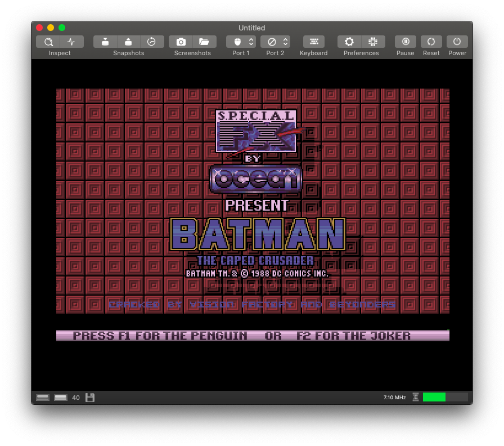Click THE CAPED CRUSADER subtitle
Image resolution: width=504 pixels, height=446 pixels.
click(255, 261)
